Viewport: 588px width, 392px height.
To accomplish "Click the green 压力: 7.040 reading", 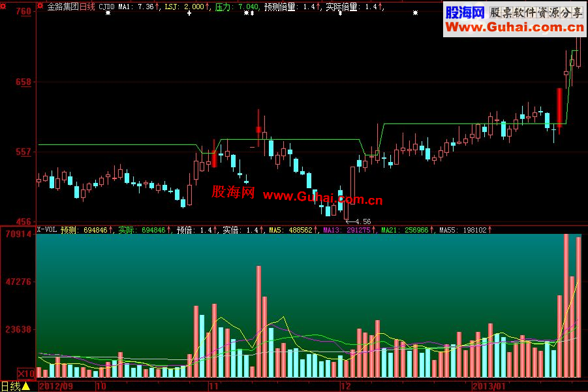I will [x=237, y=7].
